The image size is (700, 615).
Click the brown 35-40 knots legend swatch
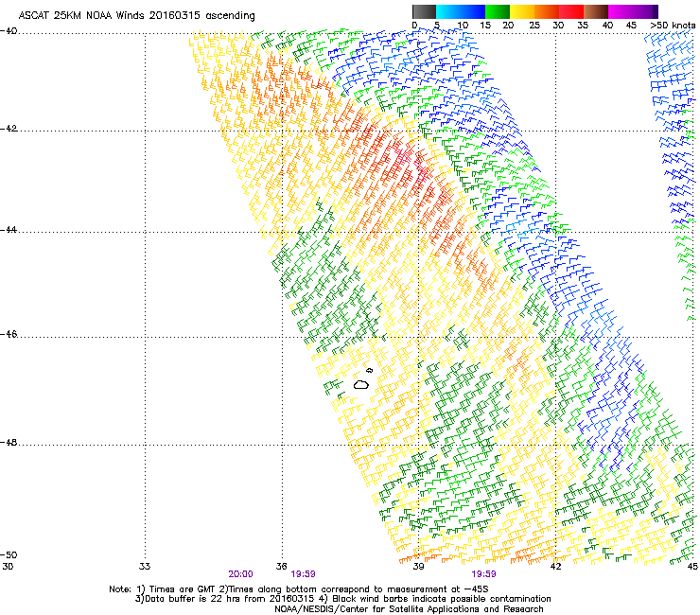pos(596,11)
